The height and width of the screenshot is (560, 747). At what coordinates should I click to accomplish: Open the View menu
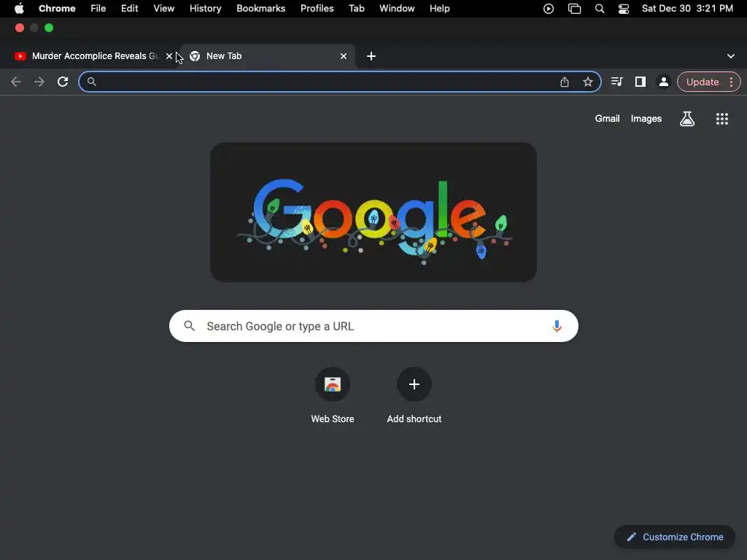click(x=164, y=9)
